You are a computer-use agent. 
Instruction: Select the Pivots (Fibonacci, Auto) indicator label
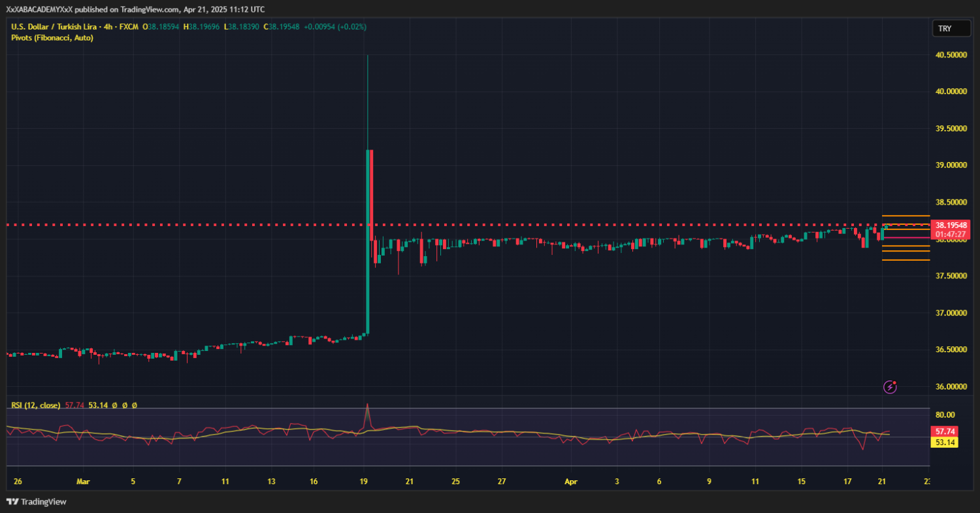point(52,38)
